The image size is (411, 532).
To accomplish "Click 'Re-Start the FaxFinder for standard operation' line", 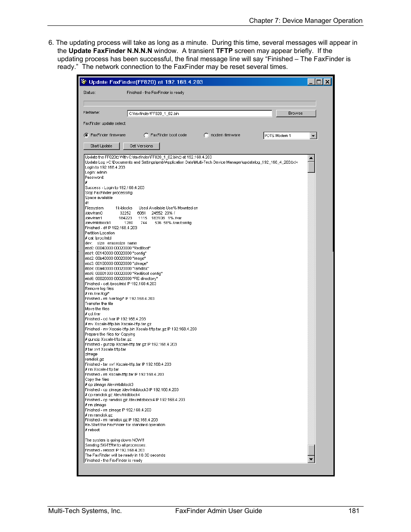I will click(x=125, y=425).
